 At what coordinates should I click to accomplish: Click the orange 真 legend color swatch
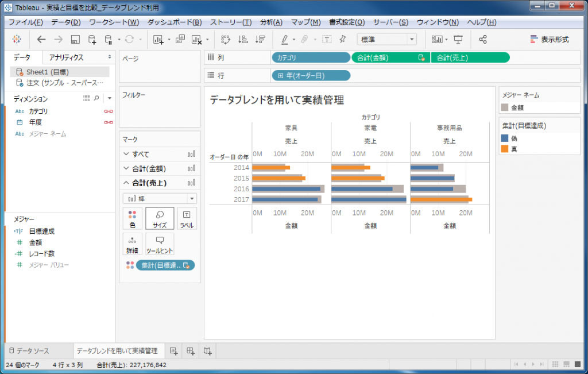505,149
